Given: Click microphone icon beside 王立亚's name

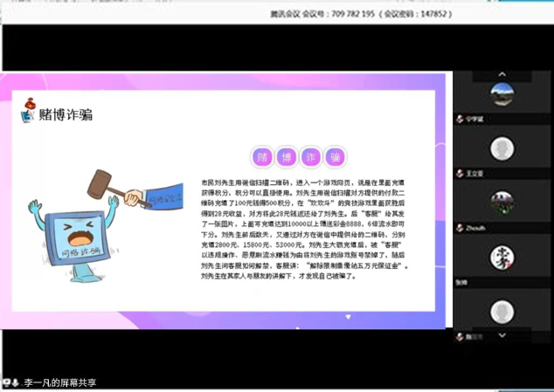Looking at the screenshot, I should click(459, 173).
